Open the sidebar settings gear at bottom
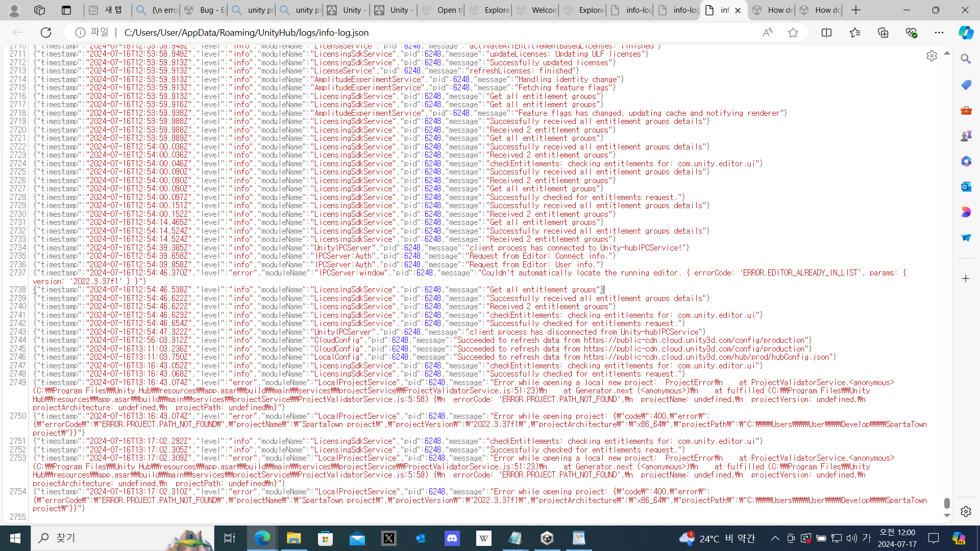This screenshot has height=551, width=980. pyautogui.click(x=966, y=511)
